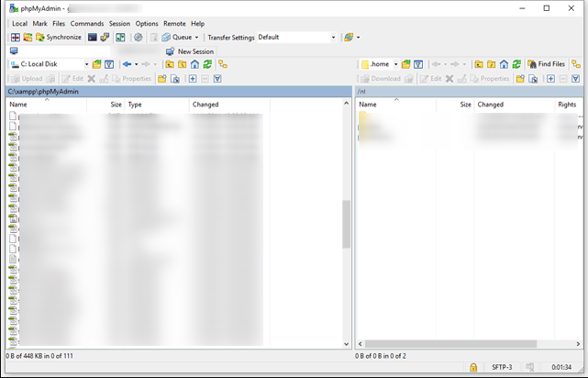The height and width of the screenshot is (378, 588).
Task: Open the Files menu
Action: [x=59, y=24]
